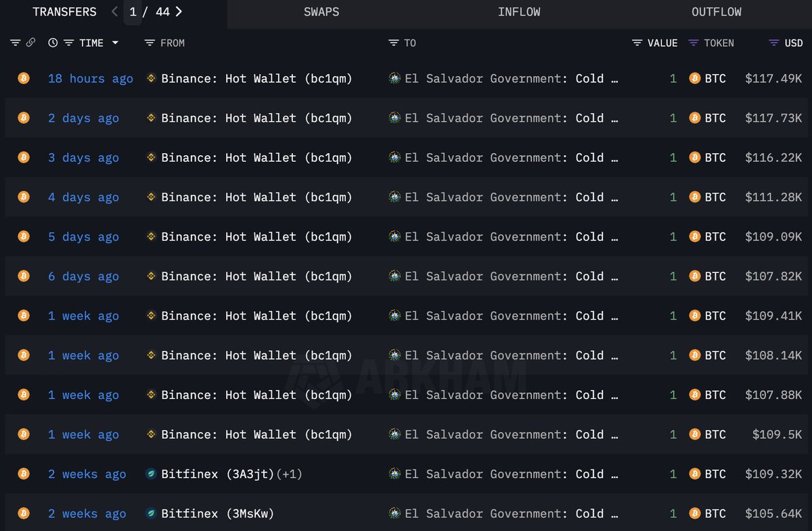Click the $107.82K USD value
This screenshot has width=812, height=531.
773,276
